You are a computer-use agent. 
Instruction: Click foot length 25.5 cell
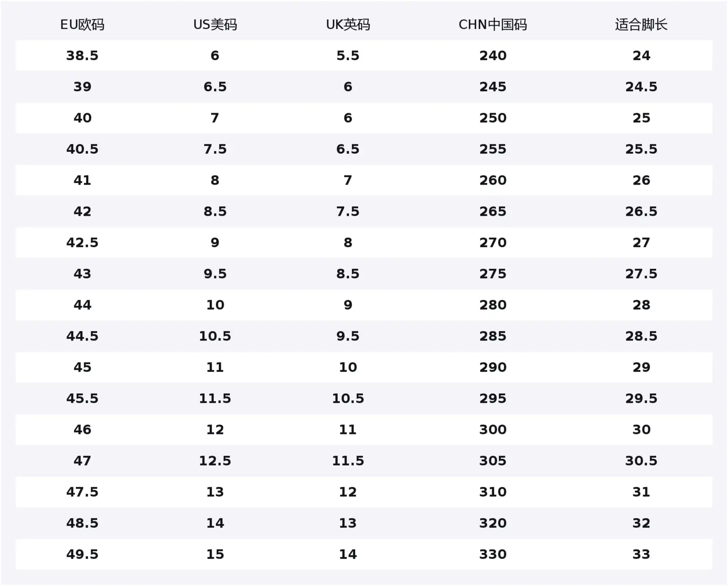coord(641,149)
